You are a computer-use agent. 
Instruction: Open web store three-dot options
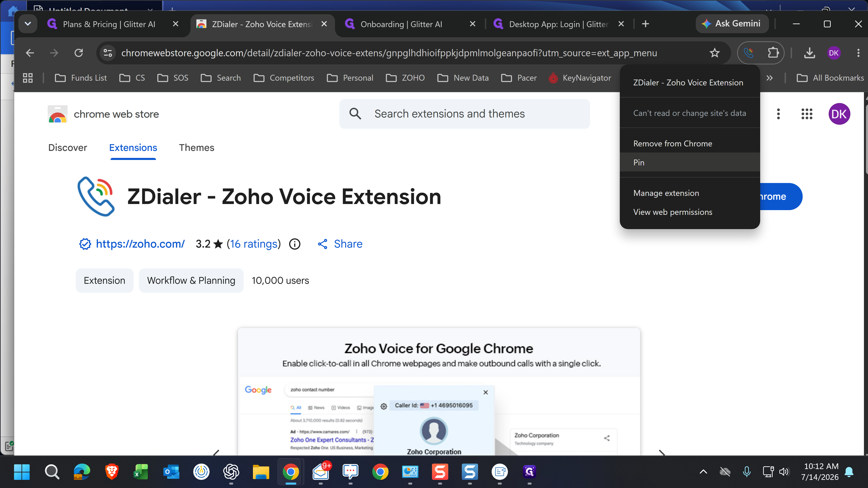click(778, 114)
